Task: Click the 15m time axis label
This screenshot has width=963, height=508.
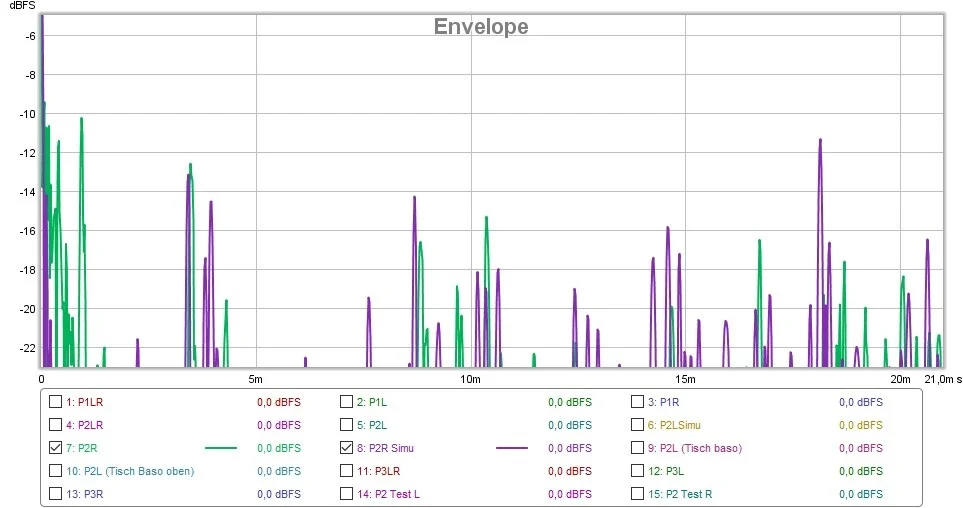Action: (x=685, y=379)
